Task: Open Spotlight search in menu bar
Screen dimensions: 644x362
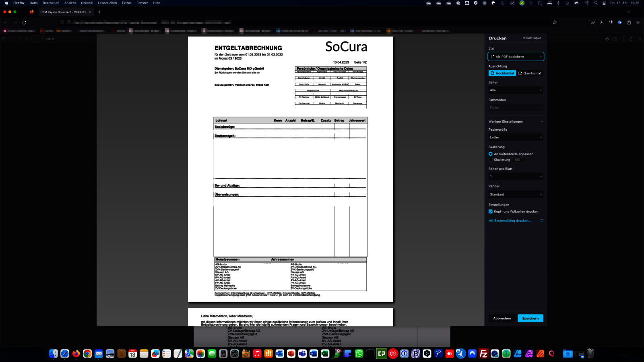Action: point(596,3)
